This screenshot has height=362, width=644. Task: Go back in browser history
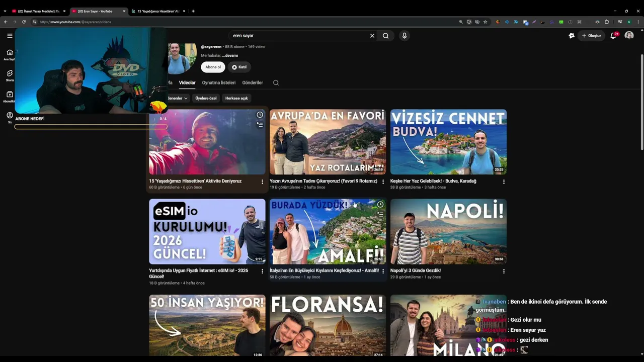(x=6, y=22)
